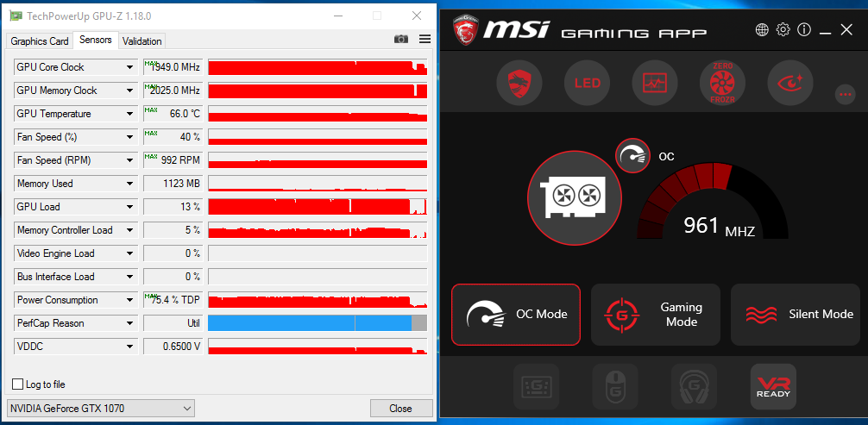Screen dimensions: 868x425
Task: Click the 0.6500 V VDDC value
Action: (x=173, y=347)
